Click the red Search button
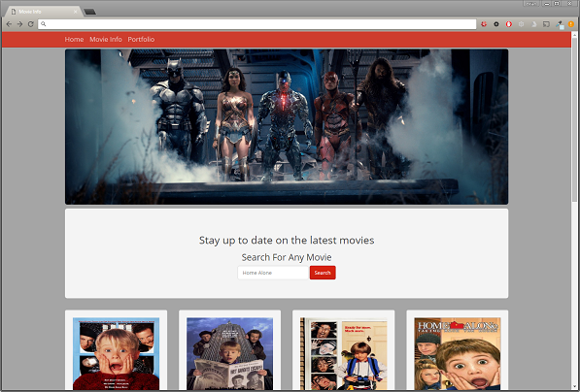580x392 pixels. click(323, 273)
